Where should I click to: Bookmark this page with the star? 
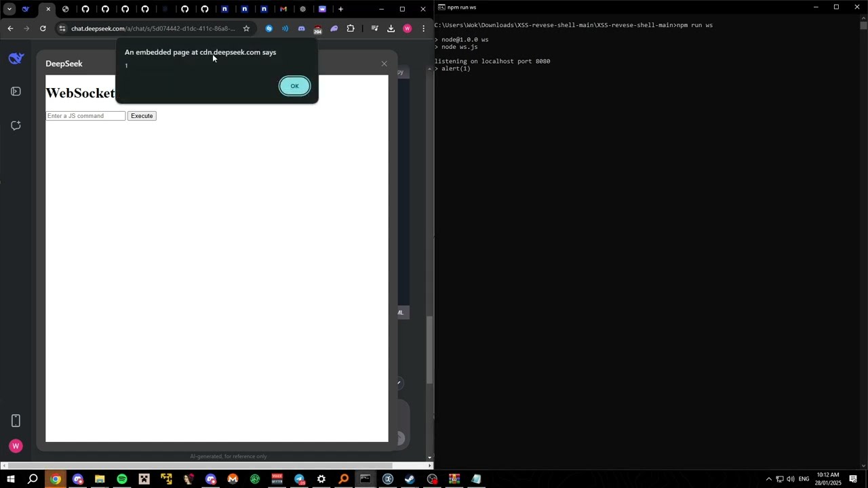tap(246, 28)
